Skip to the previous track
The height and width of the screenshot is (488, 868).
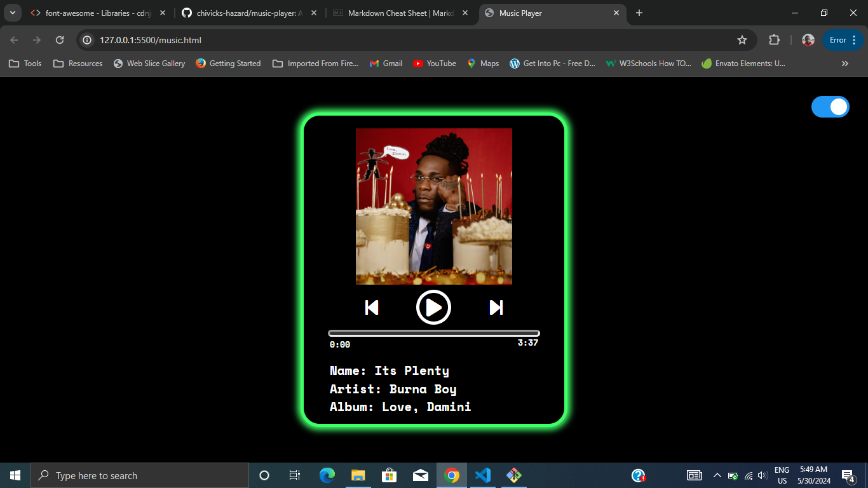click(x=372, y=308)
